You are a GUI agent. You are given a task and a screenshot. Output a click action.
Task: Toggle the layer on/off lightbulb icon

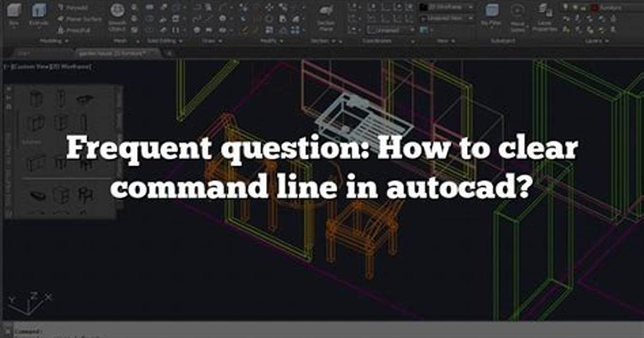click(x=566, y=8)
